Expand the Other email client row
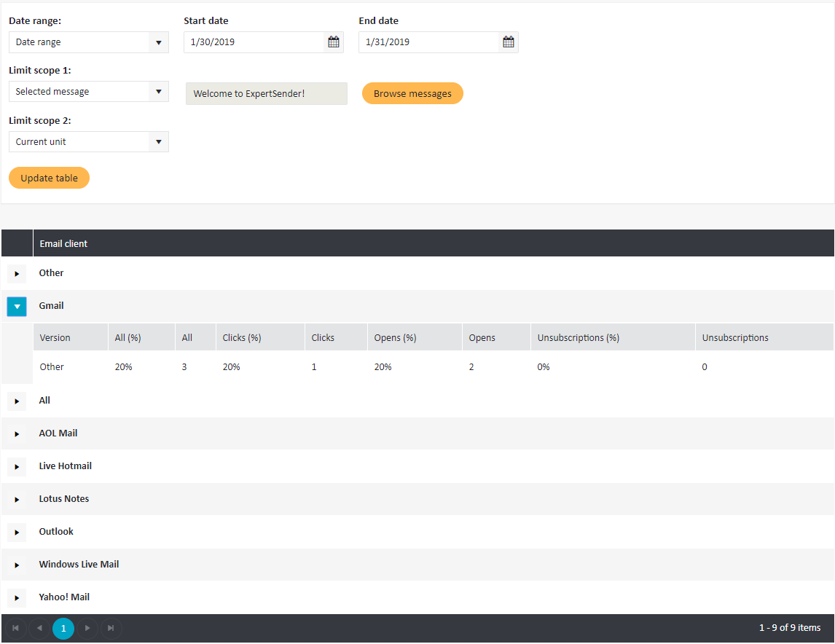This screenshot has width=835, height=644. pyautogui.click(x=17, y=274)
